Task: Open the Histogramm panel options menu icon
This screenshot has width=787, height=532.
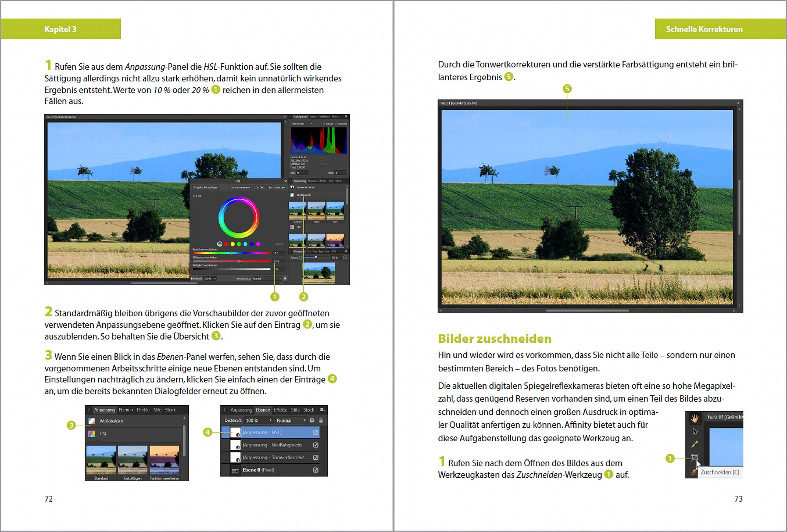Action: (346, 116)
